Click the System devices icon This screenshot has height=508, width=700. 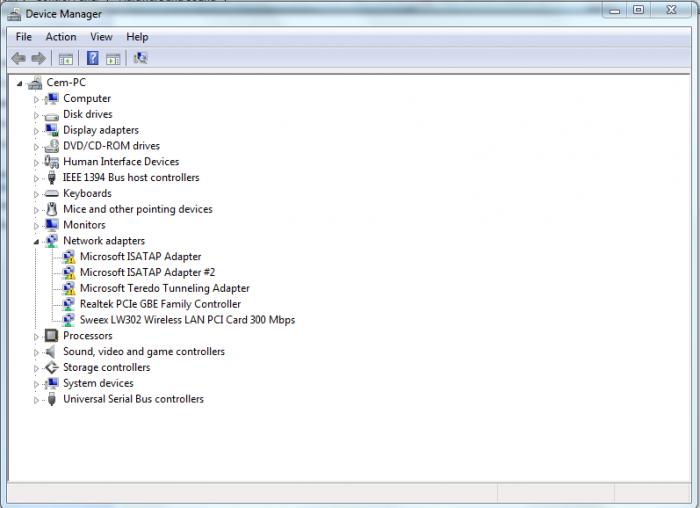click(52, 383)
